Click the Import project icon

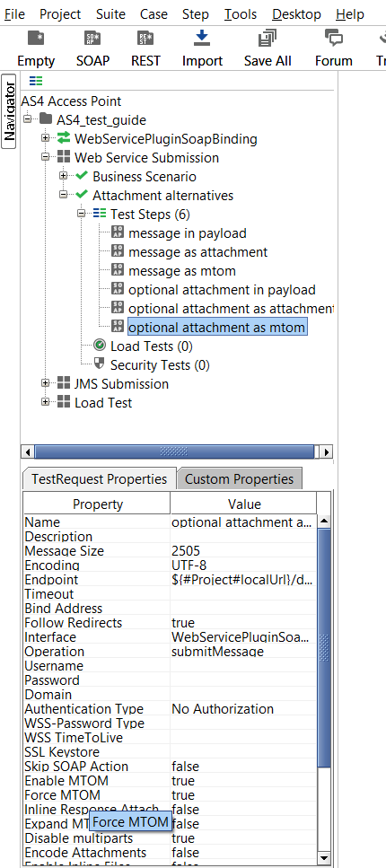(202, 39)
